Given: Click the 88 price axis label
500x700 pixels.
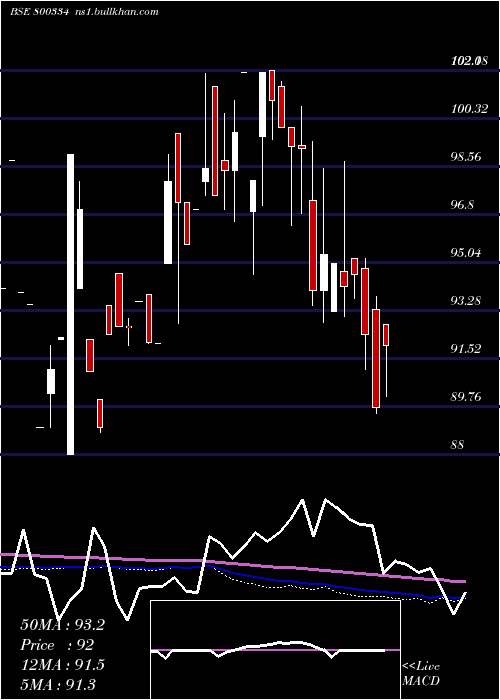Looking at the screenshot, I should [458, 445].
